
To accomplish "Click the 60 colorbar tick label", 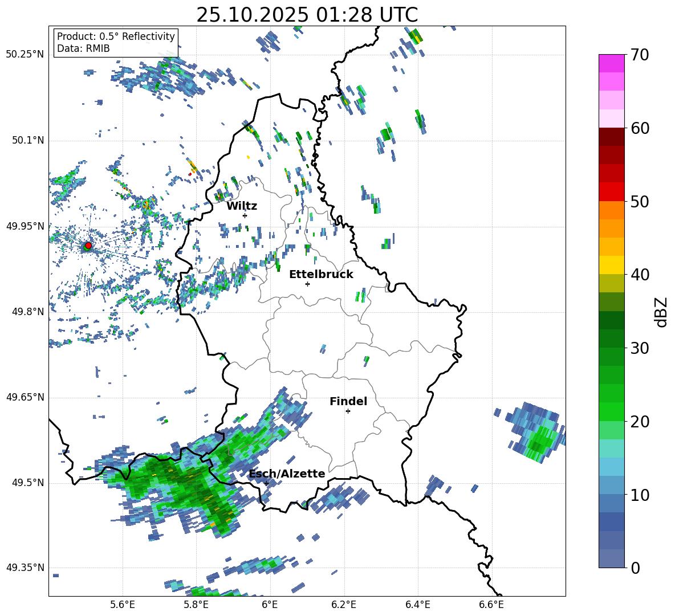I will pyautogui.click(x=640, y=128).
